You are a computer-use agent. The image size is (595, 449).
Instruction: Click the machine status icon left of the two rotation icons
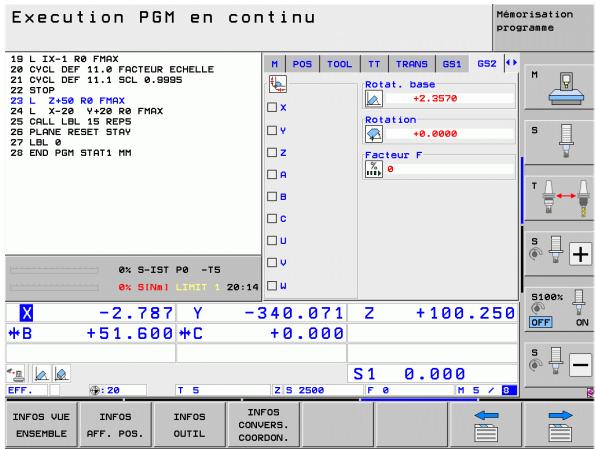point(16,374)
